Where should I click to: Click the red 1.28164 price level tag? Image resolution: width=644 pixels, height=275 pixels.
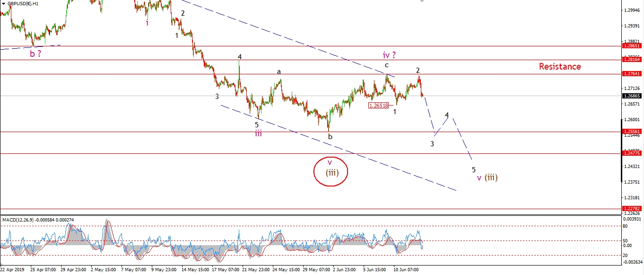coord(632,60)
